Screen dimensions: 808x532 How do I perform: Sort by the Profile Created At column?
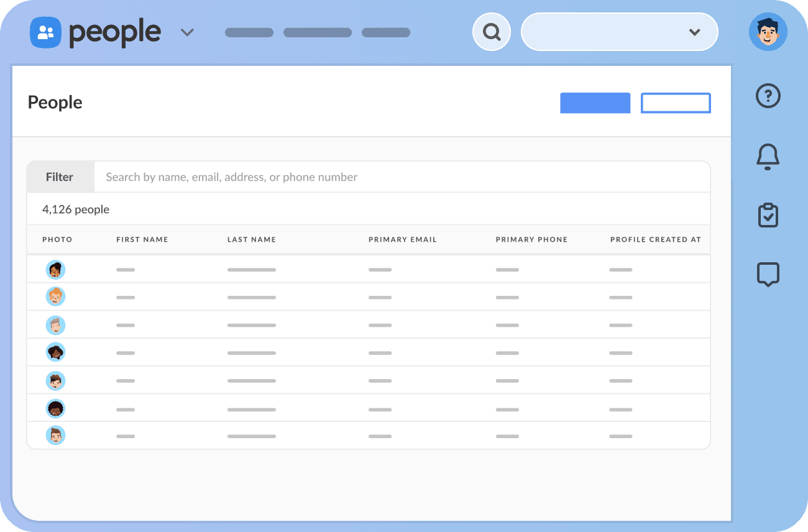coord(655,239)
